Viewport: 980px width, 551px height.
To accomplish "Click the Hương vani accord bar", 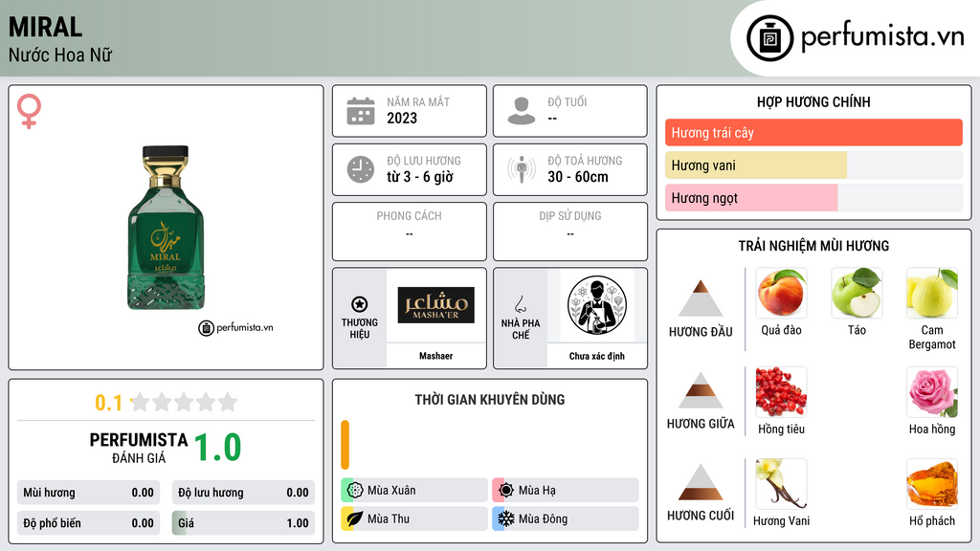I will click(x=813, y=165).
